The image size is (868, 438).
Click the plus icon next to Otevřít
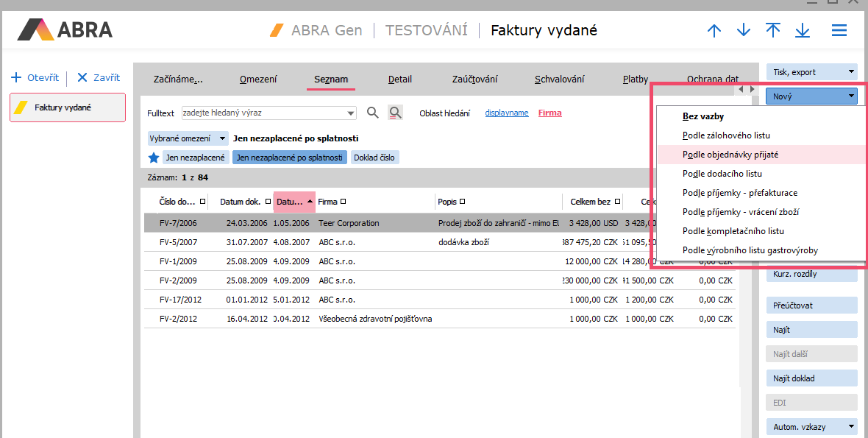[x=16, y=77]
